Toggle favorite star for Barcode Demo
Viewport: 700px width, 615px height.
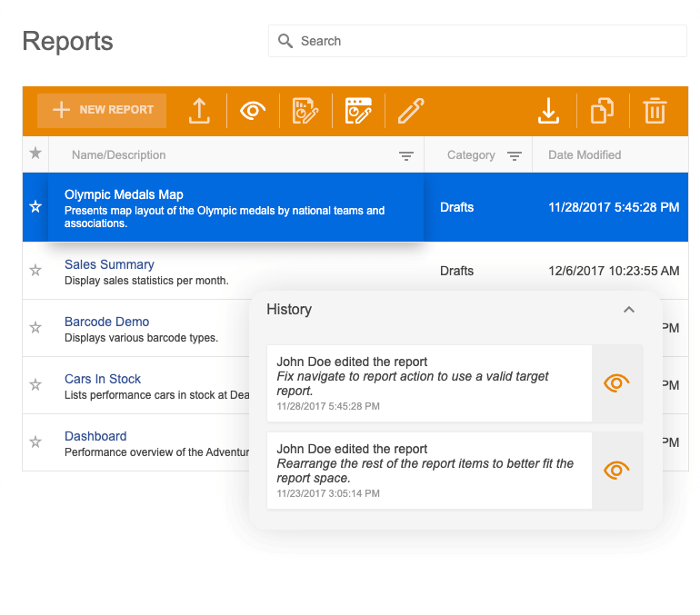coord(35,328)
